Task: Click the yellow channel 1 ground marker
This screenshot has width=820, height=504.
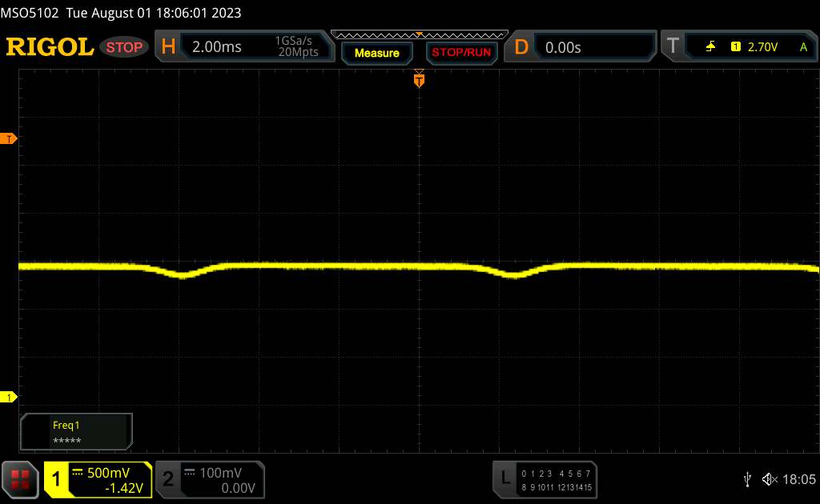Action: 10,398
